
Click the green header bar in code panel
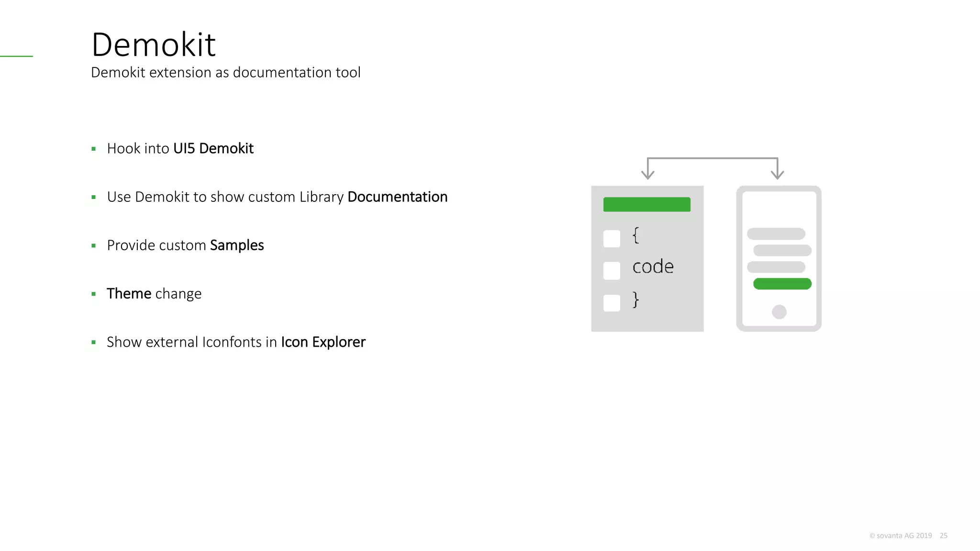[x=647, y=204]
